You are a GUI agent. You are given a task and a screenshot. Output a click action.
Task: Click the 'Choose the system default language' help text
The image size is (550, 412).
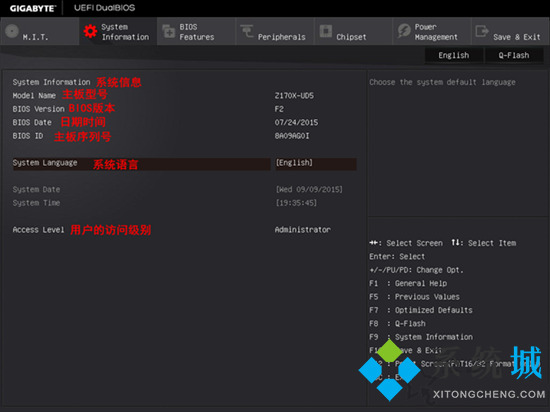[x=442, y=82]
